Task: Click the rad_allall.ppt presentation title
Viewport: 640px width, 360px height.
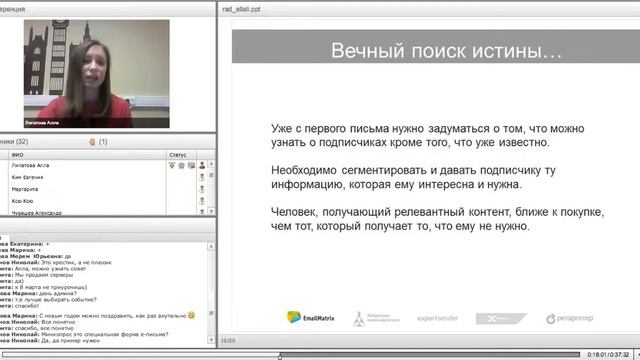Action: tap(241, 9)
